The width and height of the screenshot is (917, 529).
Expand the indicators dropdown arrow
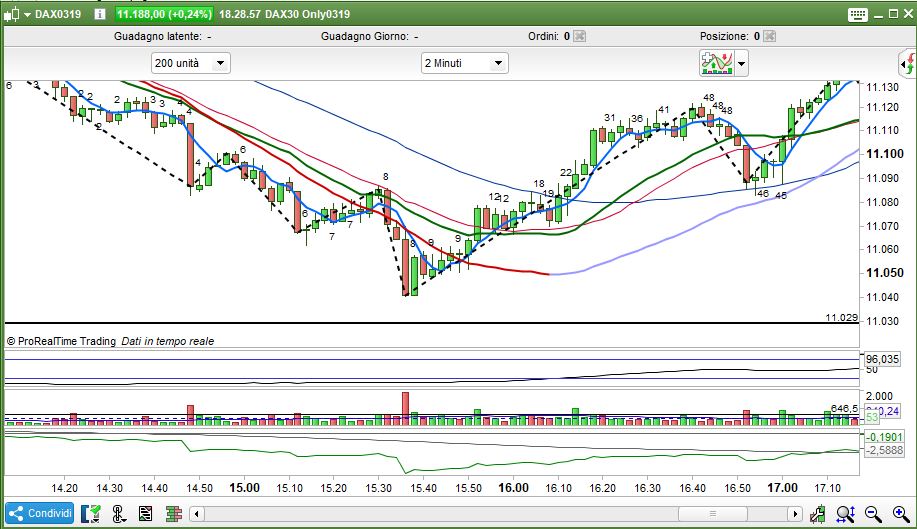741,63
